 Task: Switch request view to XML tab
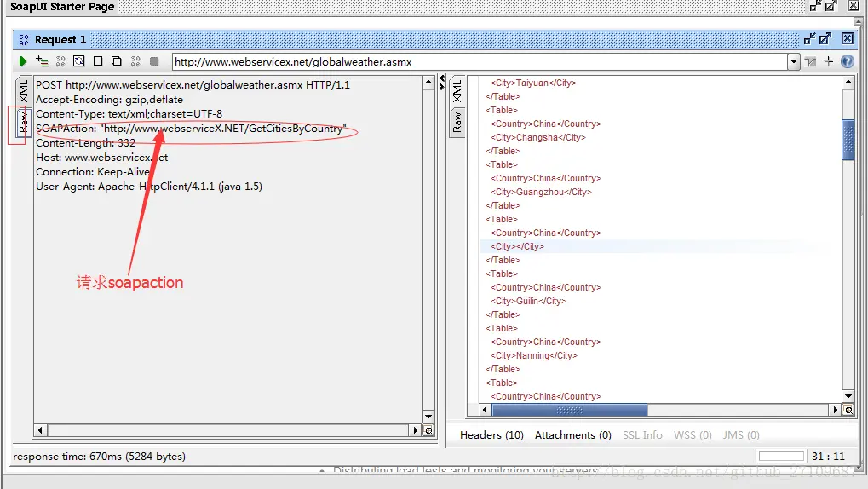tap(23, 91)
